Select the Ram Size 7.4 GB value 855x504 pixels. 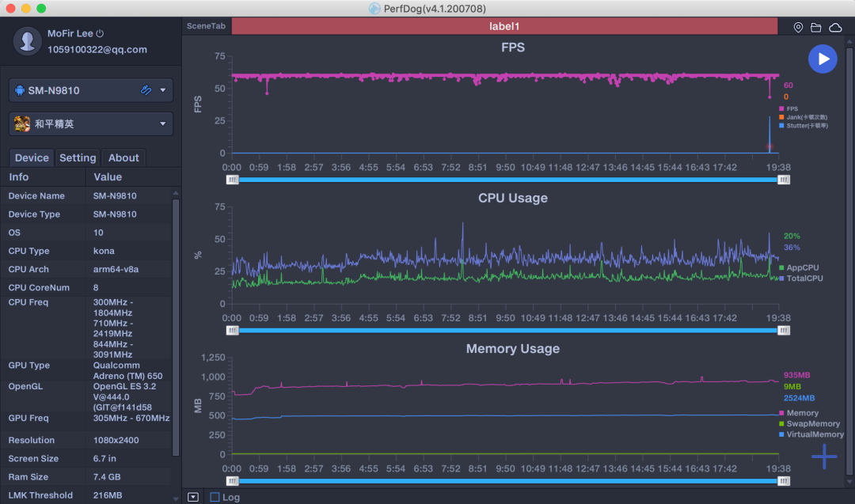pyautogui.click(x=107, y=477)
